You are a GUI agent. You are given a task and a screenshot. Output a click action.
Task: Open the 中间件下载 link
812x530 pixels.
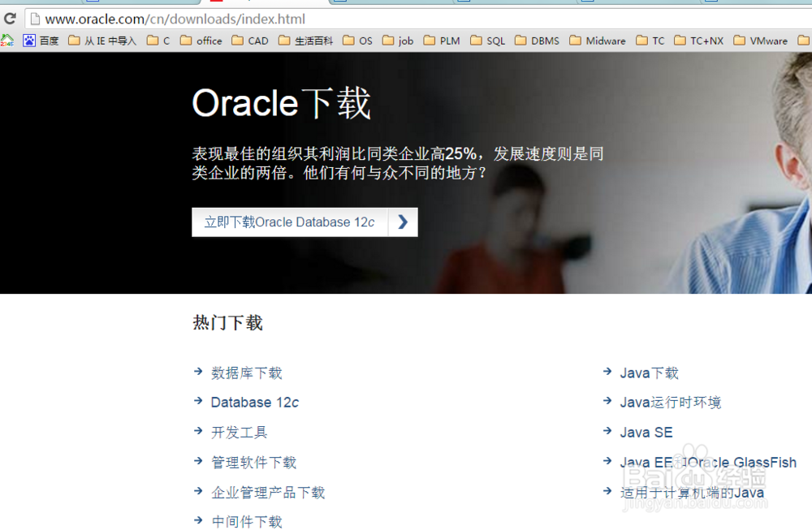click(247, 521)
